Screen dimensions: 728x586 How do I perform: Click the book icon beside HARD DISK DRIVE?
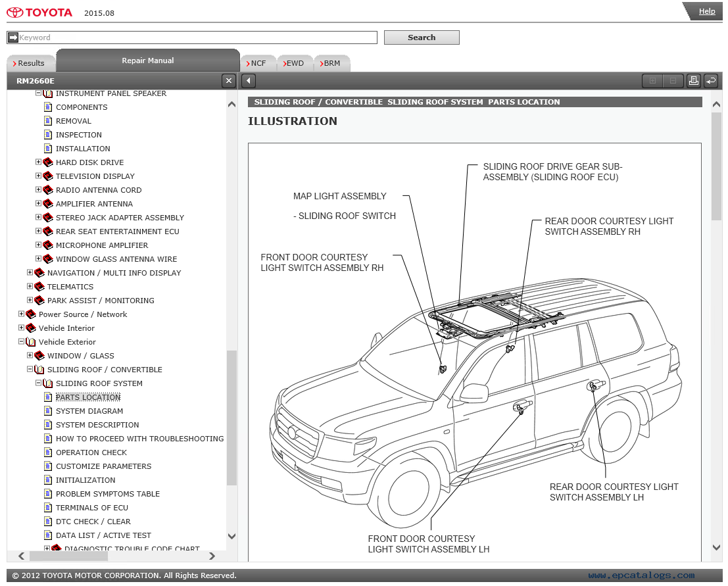tap(48, 162)
